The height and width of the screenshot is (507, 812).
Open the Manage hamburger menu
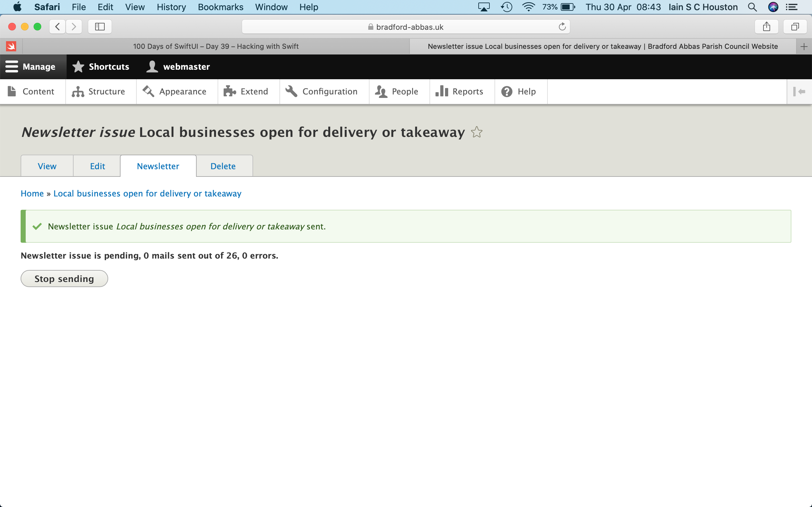click(33, 67)
